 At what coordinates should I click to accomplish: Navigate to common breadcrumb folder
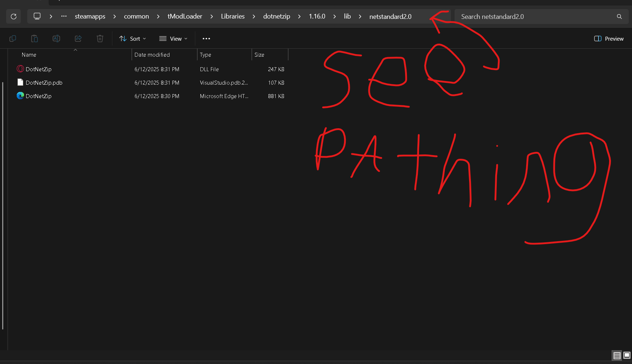pyautogui.click(x=136, y=16)
